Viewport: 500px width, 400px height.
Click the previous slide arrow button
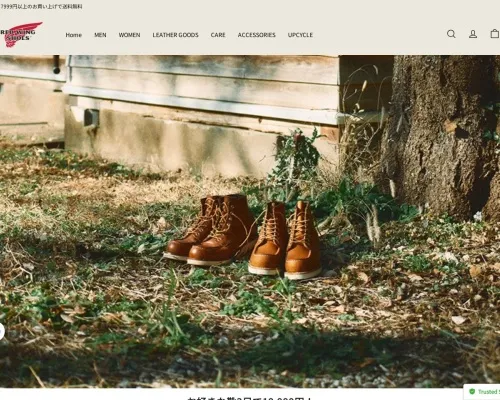(x=2, y=332)
